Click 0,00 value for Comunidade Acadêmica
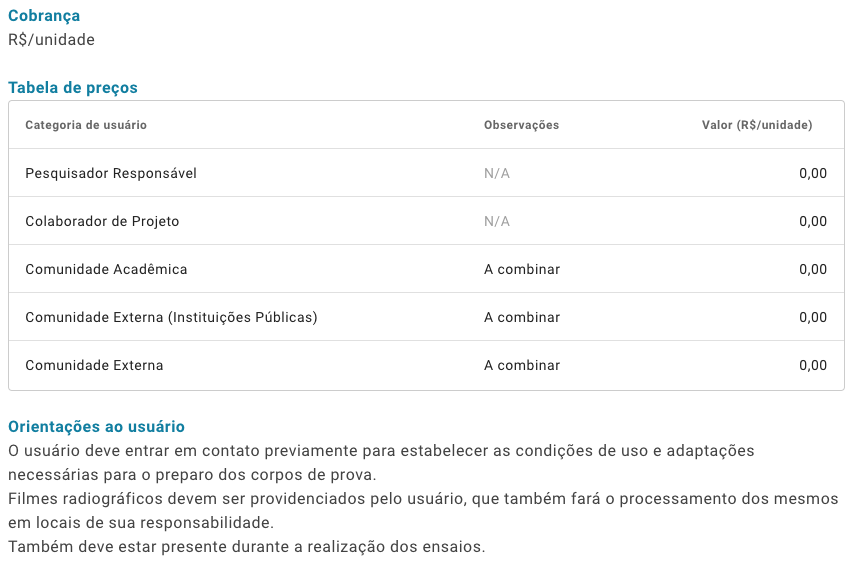This screenshot has width=856, height=563. pos(813,270)
